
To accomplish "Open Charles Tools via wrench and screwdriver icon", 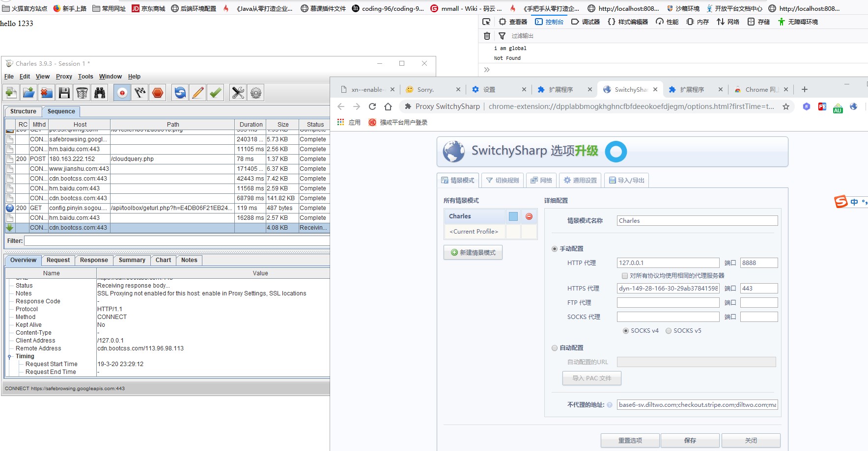I will [x=238, y=93].
